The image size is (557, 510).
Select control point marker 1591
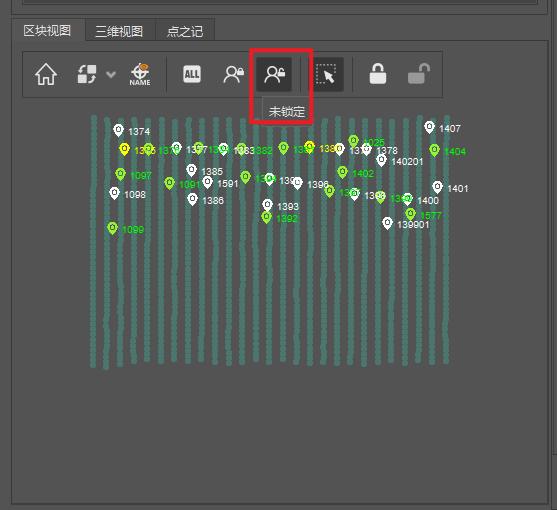(x=207, y=182)
